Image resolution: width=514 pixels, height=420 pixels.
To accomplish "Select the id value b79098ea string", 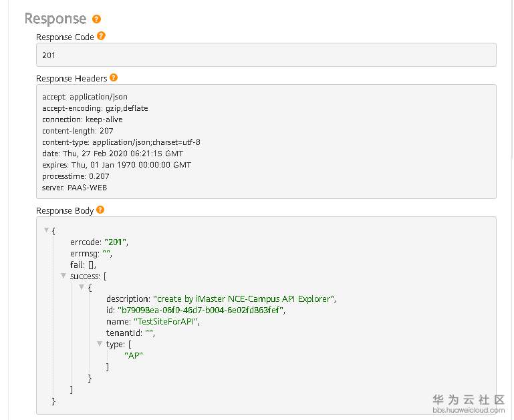I will 202,310.
